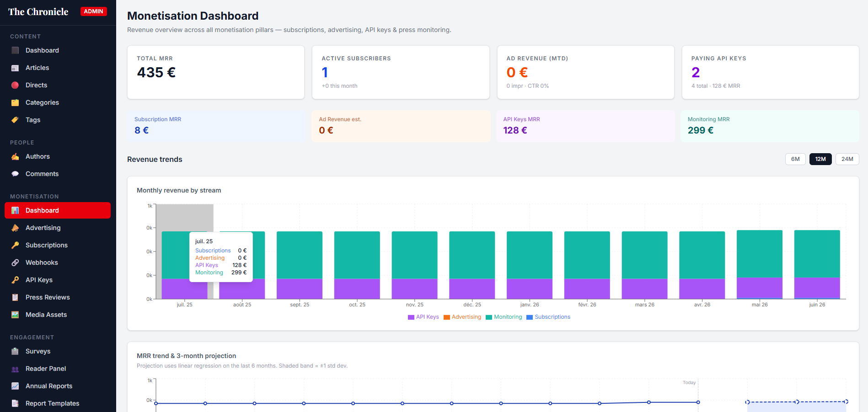
Task: Click the Reader Panel people icon
Action: (15, 369)
